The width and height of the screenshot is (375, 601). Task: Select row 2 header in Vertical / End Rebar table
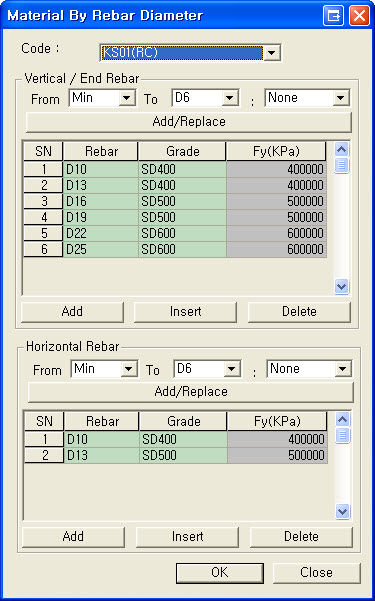pos(43,185)
